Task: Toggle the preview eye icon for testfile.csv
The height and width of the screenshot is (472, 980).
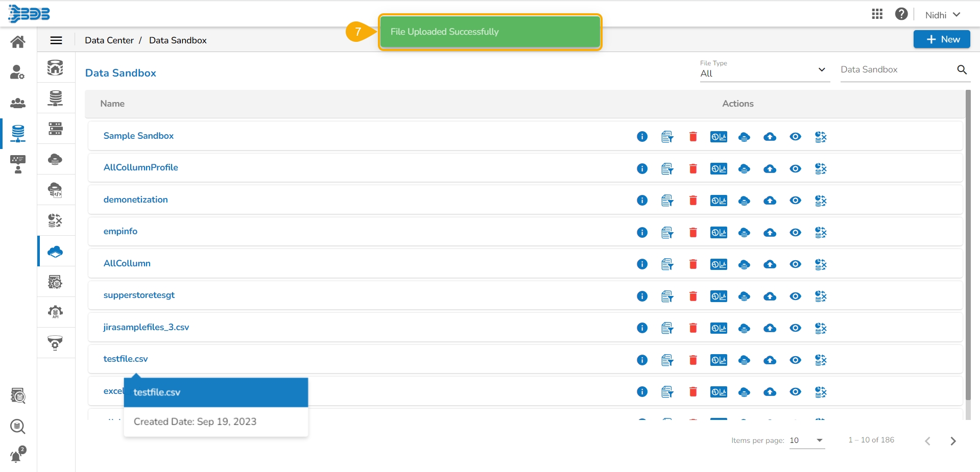Action: pos(795,360)
